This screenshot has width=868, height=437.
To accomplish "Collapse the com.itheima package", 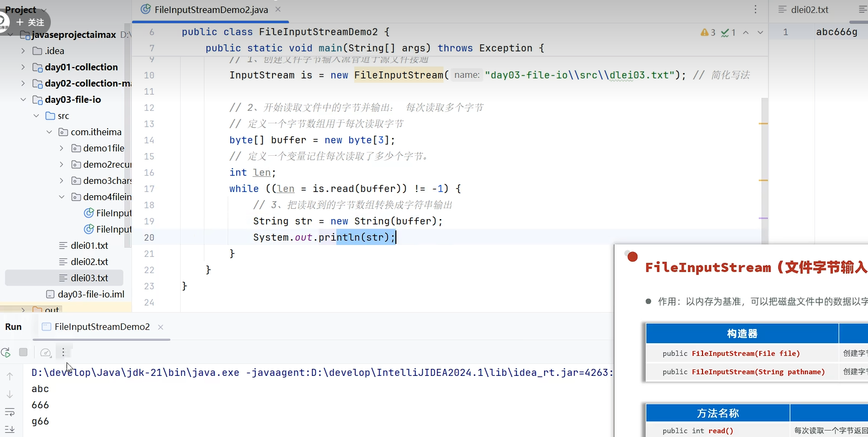I will 49,132.
